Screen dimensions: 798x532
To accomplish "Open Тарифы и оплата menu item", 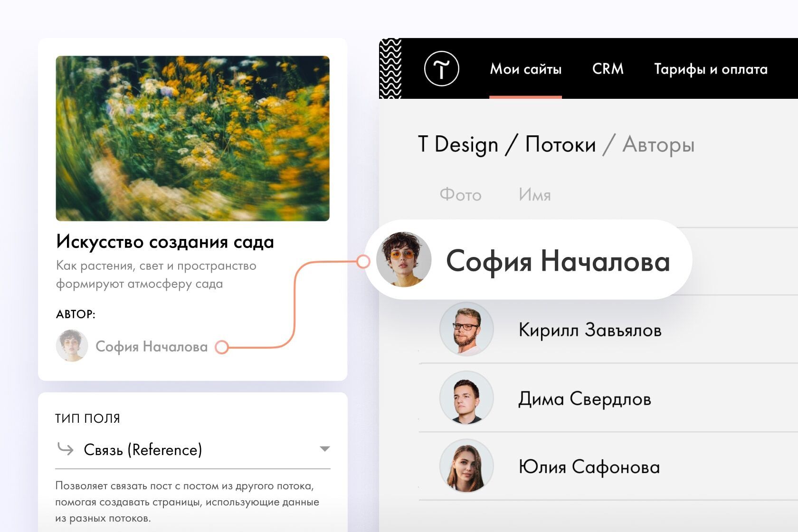I will pyautogui.click(x=711, y=69).
